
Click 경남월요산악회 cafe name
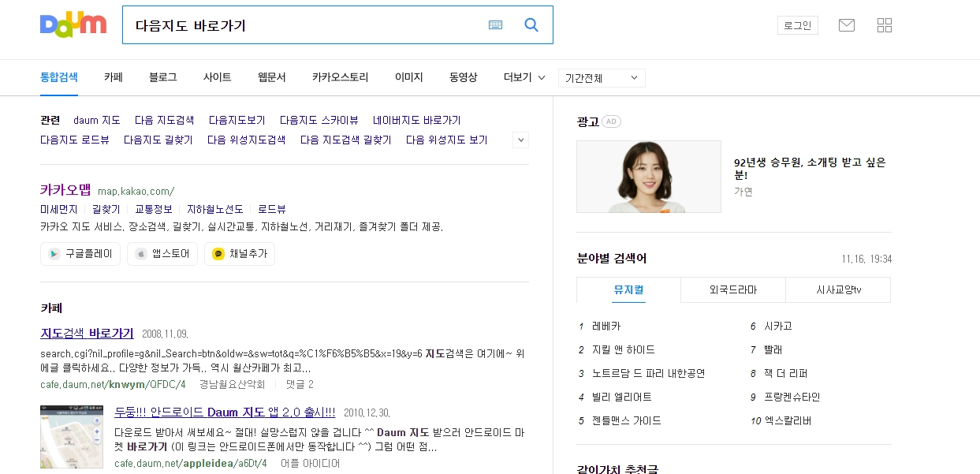click(x=232, y=385)
